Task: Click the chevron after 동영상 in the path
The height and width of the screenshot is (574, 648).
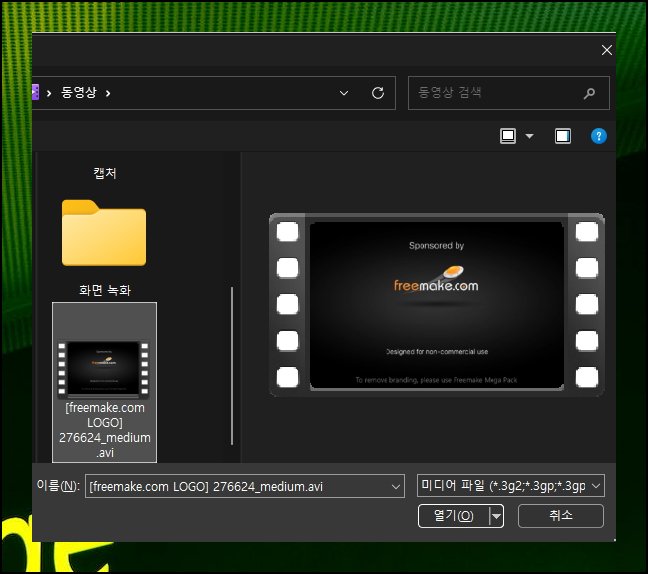Action: point(108,93)
